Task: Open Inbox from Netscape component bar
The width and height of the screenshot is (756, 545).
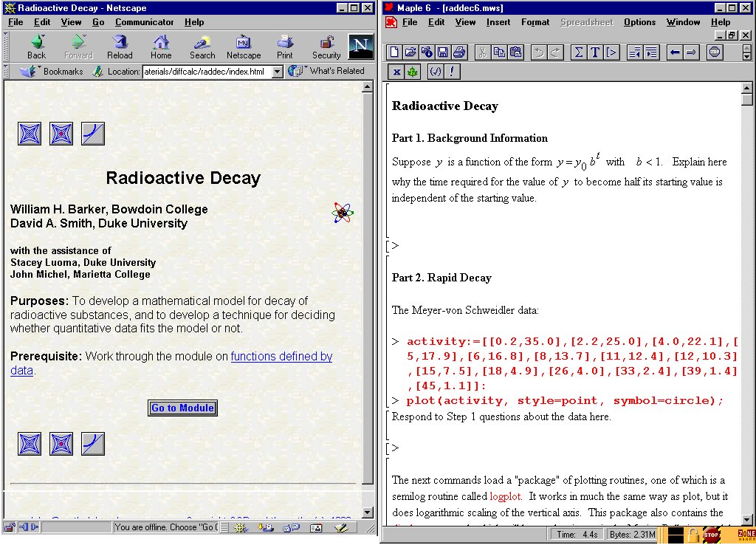Action: tap(265, 527)
